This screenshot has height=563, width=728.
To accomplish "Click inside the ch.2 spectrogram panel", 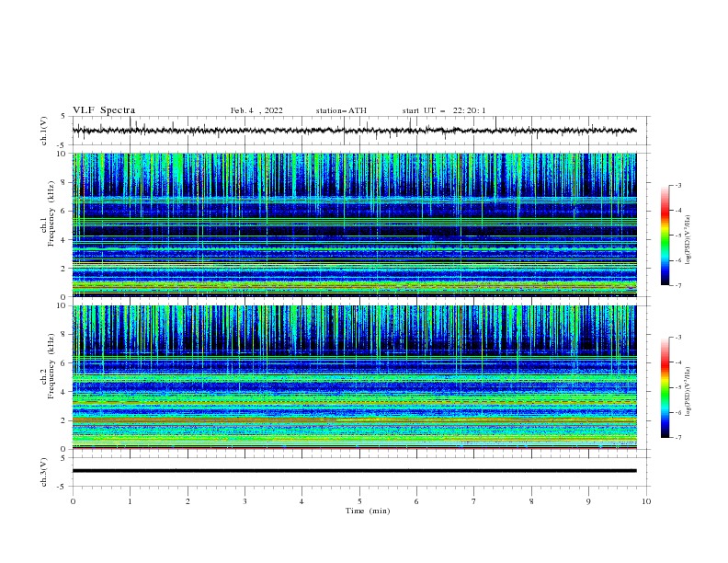I will [354, 377].
